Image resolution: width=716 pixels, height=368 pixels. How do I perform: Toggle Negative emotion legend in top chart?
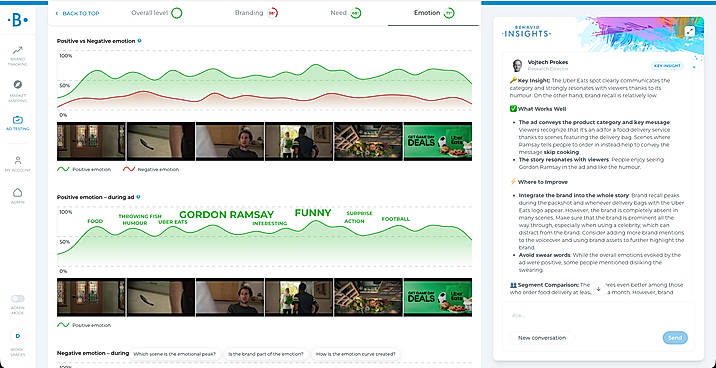pyautogui.click(x=151, y=169)
